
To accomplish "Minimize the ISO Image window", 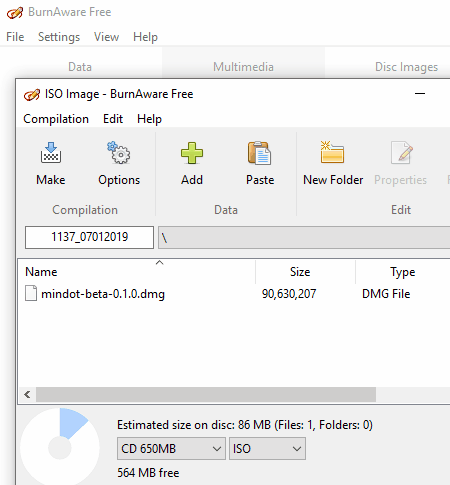I will pos(420,94).
